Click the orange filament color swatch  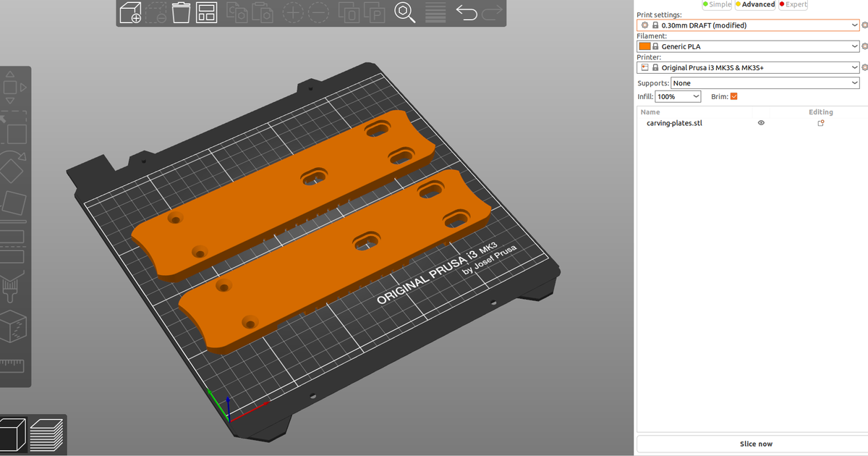[644, 46]
